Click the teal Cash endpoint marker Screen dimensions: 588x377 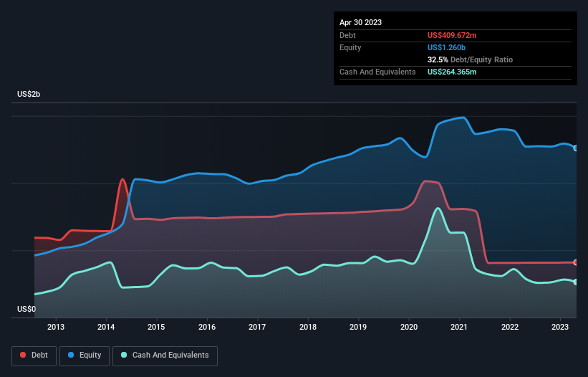tap(576, 282)
